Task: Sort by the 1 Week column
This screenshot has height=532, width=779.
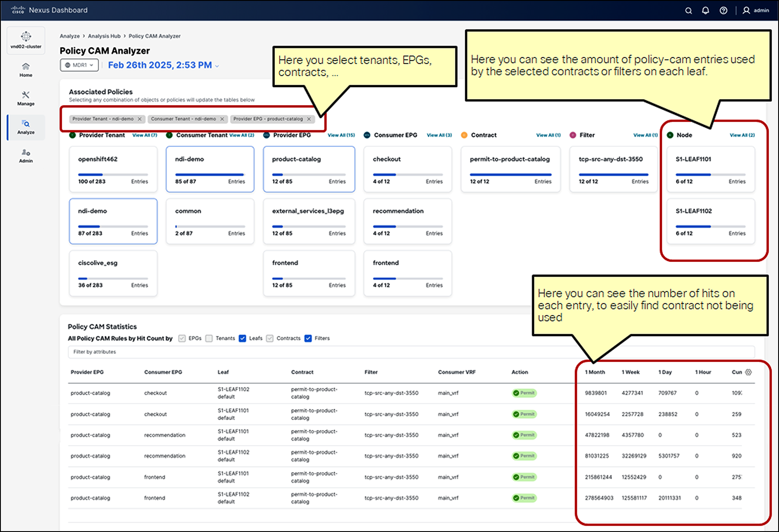Action: pyautogui.click(x=631, y=372)
